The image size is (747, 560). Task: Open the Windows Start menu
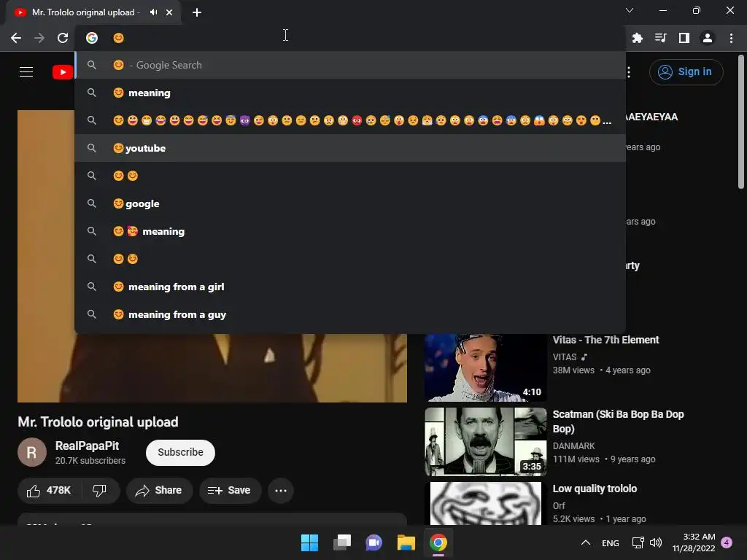tap(309, 542)
